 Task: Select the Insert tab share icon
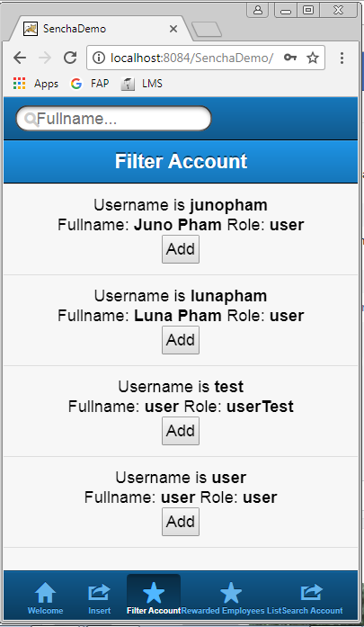pyautogui.click(x=99, y=593)
